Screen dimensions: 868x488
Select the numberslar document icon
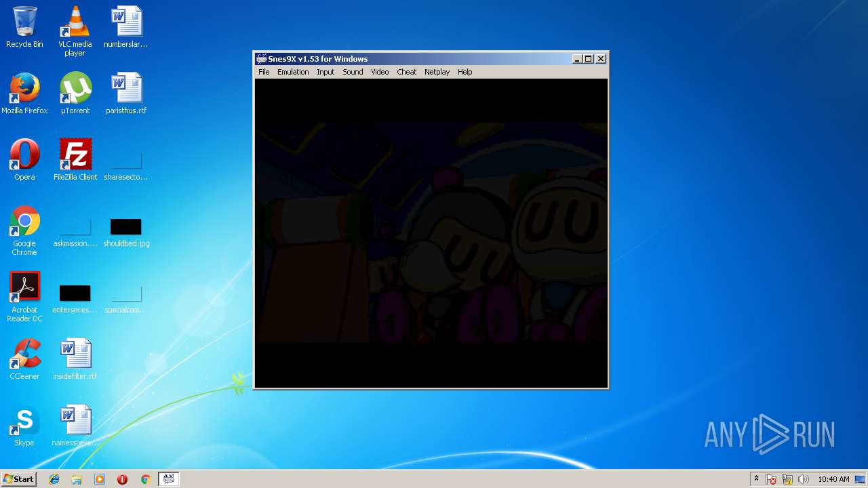tap(126, 27)
